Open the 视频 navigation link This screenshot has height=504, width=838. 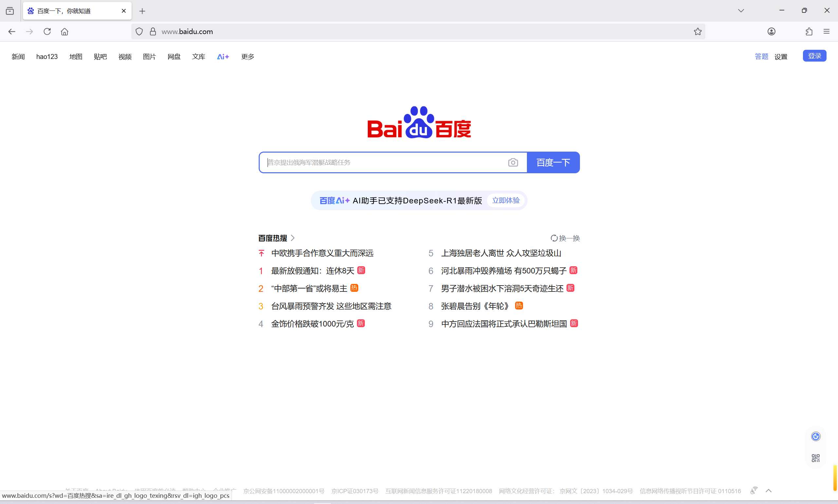125,57
